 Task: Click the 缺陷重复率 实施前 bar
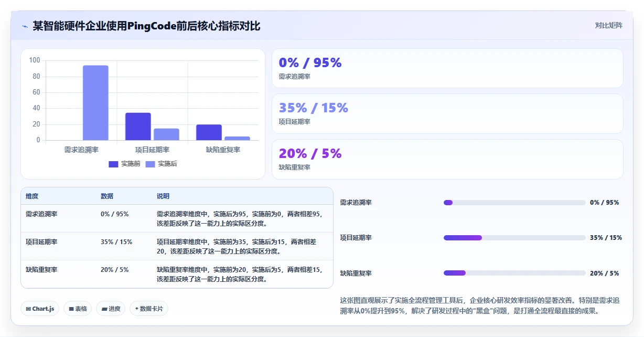click(x=209, y=132)
